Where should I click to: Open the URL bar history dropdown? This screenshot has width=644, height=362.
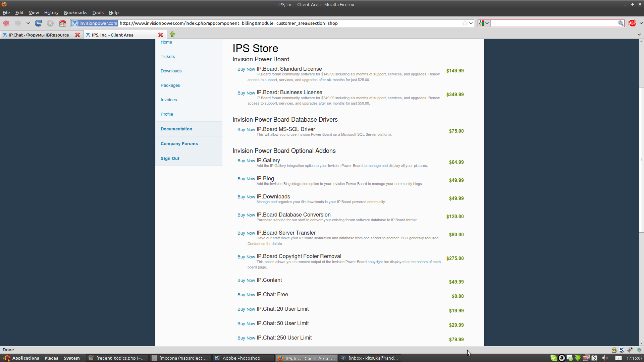click(471, 23)
